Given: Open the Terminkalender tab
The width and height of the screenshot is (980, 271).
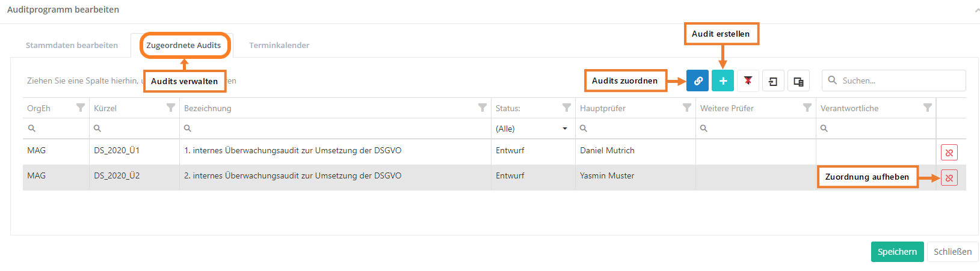Looking at the screenshot, I should 279,45.
